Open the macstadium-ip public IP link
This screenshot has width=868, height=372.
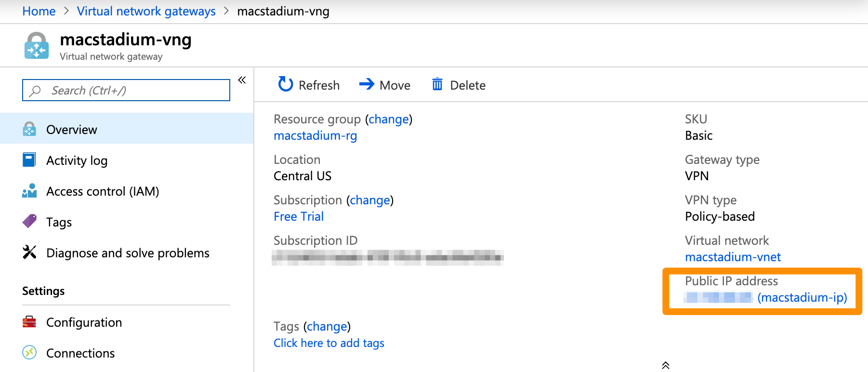[x=802, y=298]
